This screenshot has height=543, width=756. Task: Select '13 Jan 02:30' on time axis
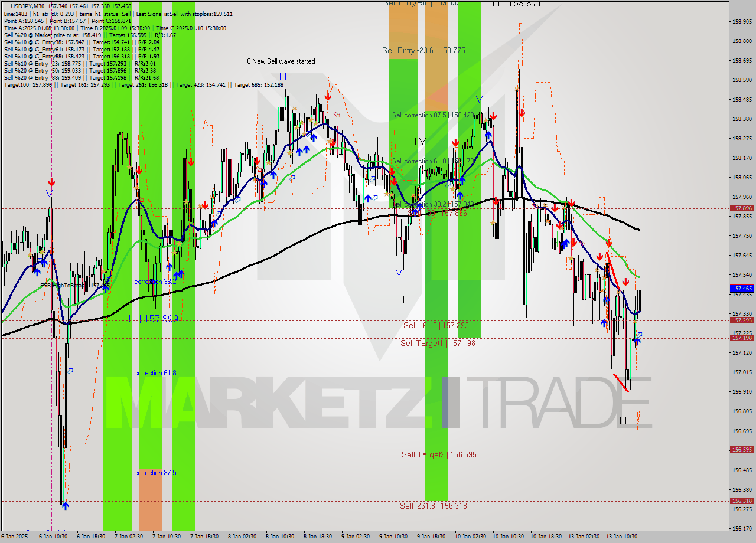(584, 537)
